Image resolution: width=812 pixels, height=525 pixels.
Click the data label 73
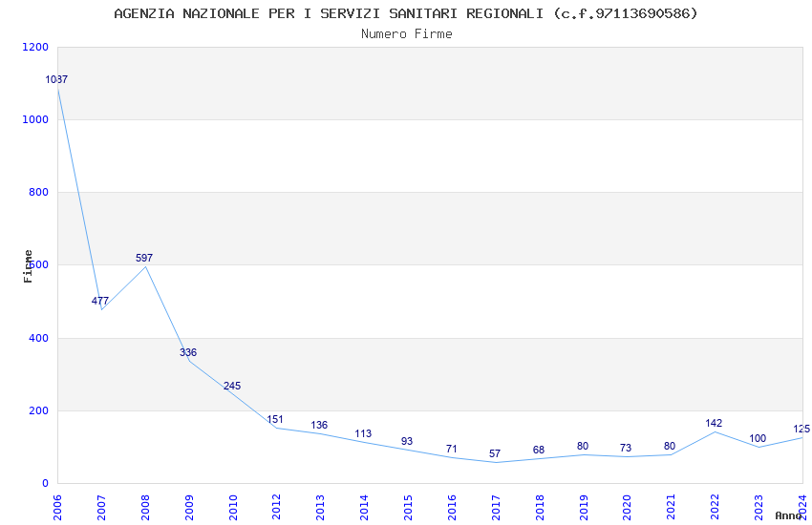[x=626, y=448]
